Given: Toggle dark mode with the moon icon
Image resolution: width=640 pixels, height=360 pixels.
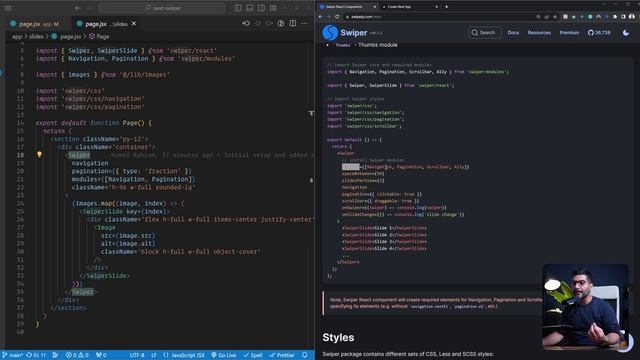Looking at the screenshot, I should [626, 33].
